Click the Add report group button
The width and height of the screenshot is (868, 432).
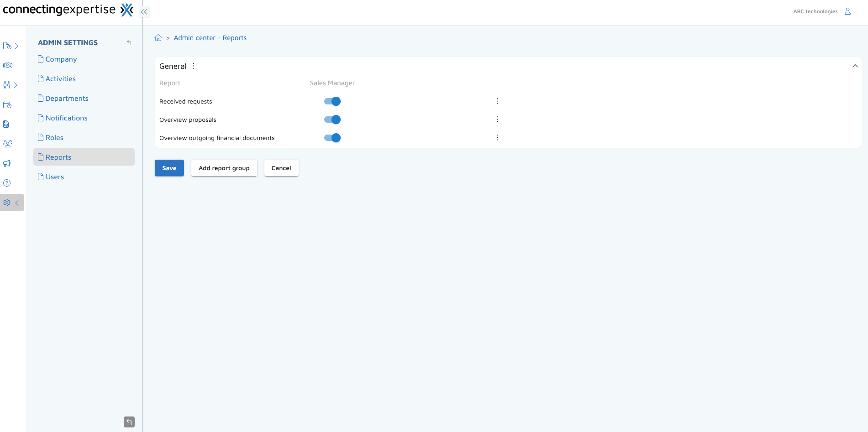224,168
